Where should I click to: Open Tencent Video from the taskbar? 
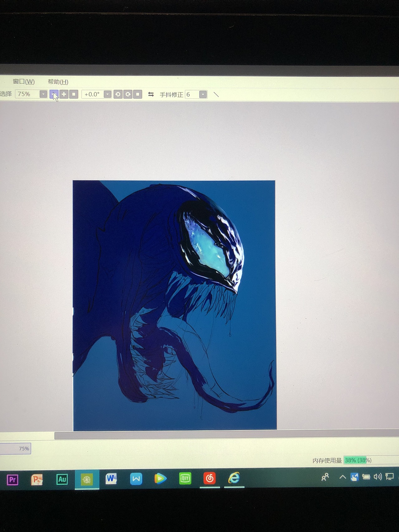tap(161, 478)
